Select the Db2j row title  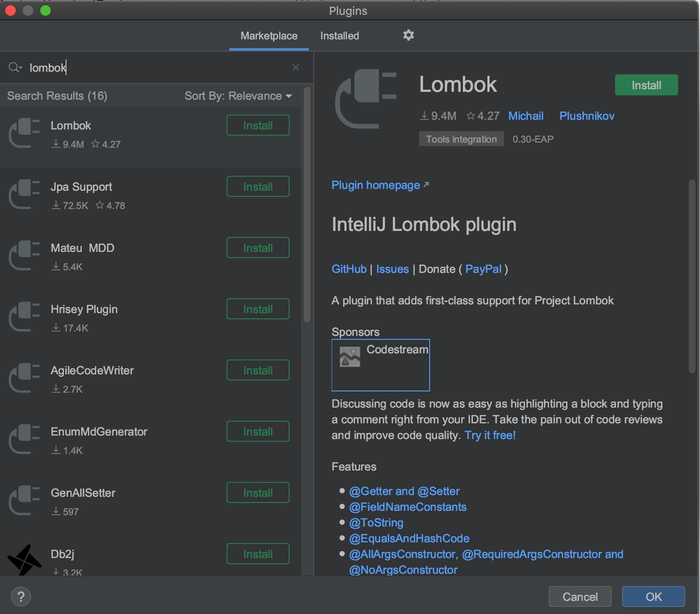(x=62, y=554)
